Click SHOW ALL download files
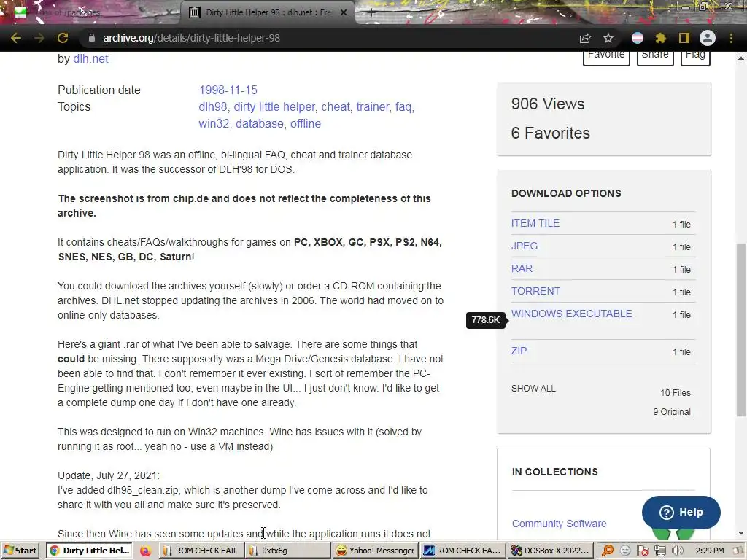 coord(533,389)
